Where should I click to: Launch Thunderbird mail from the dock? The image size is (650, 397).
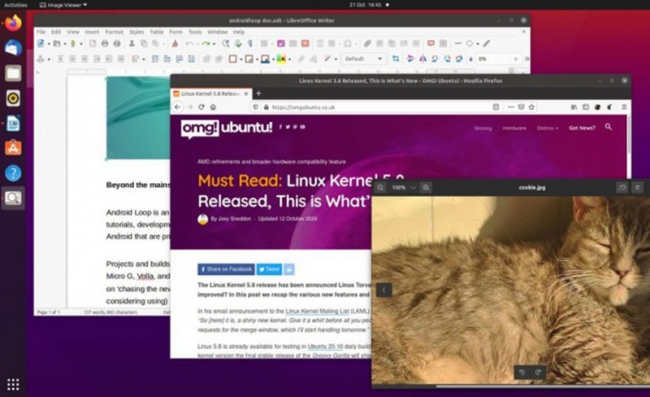point(13,48)
